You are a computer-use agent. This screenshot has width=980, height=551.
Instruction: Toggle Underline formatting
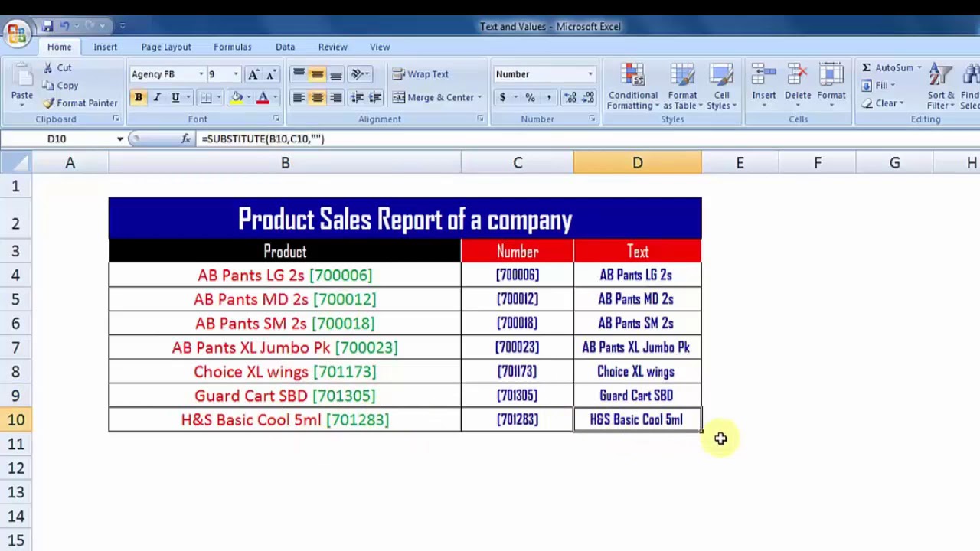(175, 97)
